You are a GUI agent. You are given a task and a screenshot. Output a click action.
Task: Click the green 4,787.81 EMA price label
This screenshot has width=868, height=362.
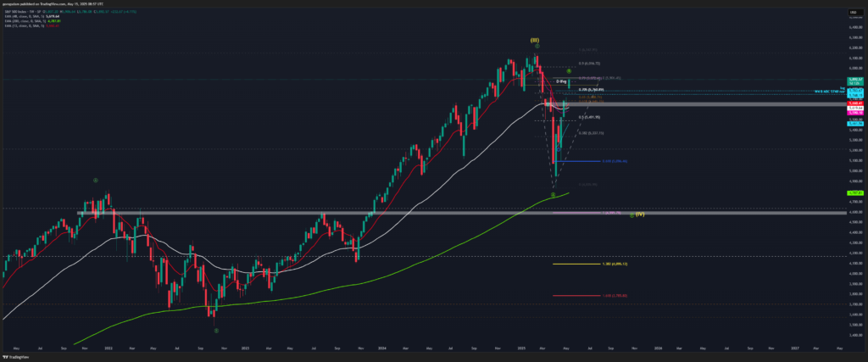pos(854,193)
